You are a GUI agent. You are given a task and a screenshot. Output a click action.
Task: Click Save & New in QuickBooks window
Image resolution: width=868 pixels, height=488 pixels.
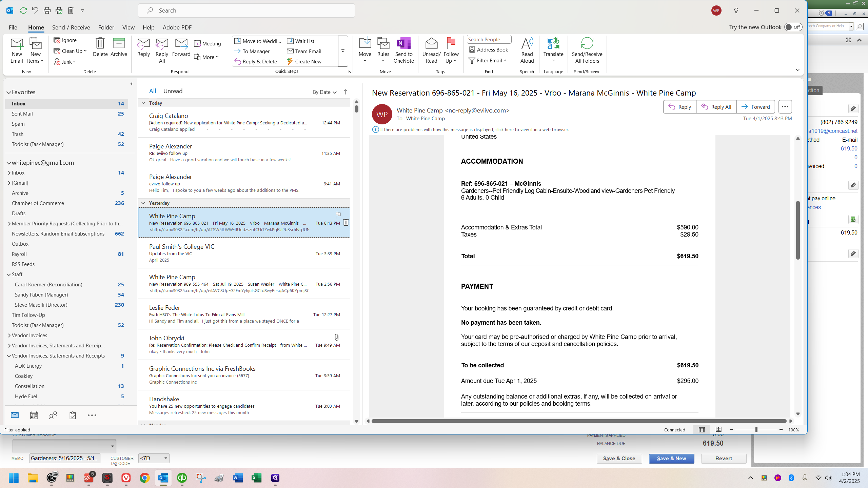[671, 459]
